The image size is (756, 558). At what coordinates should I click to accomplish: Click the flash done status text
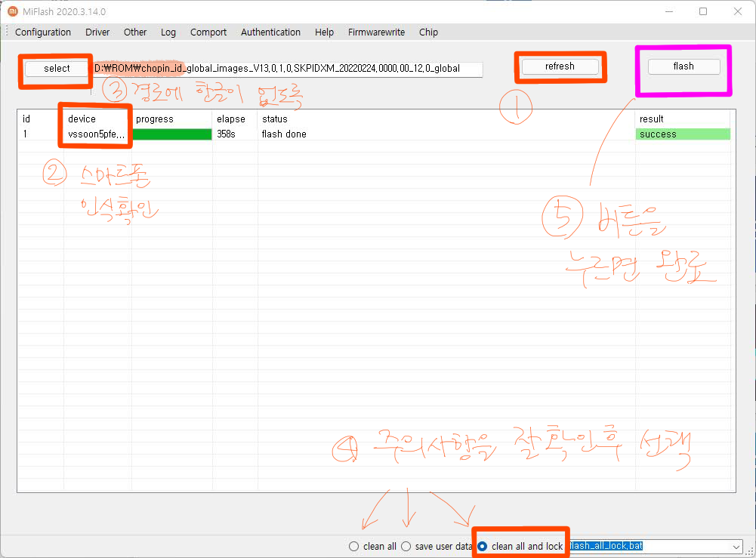(x=284, y=134)
